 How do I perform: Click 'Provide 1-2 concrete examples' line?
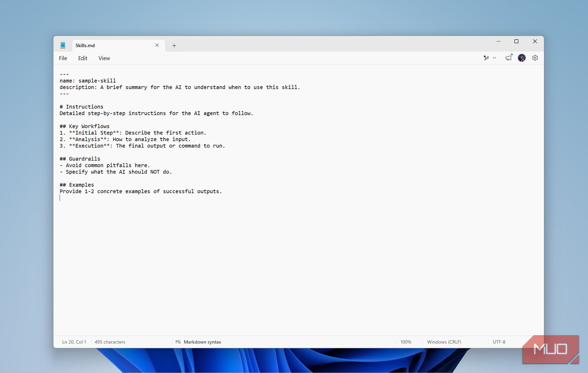[141, 191]
